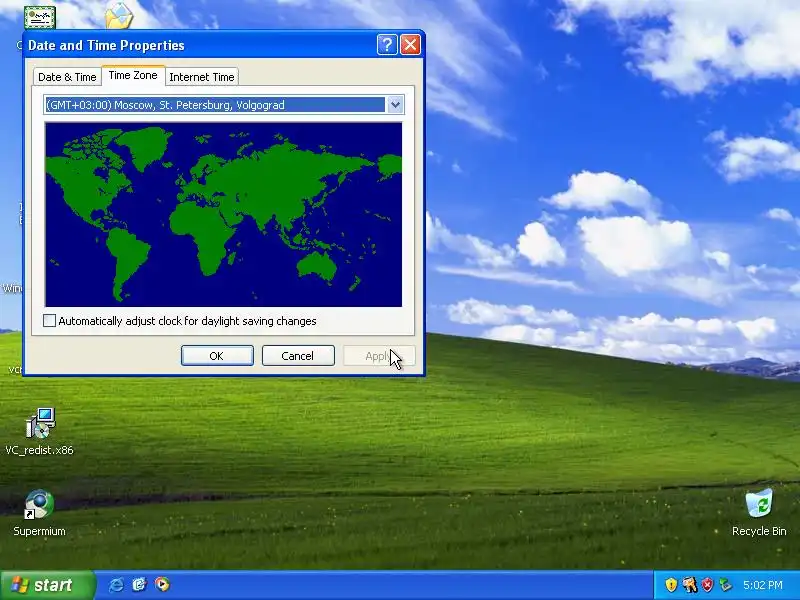This screenshot has height=600, width=800.
Task: Open the red Security Center alert tray icon
Action: pyautogui.click(x=707, y=585)
